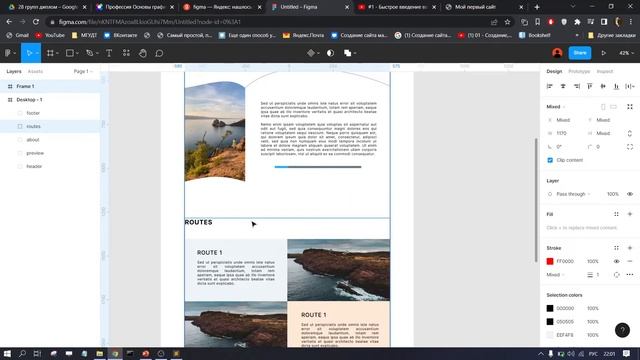Switch to the Assets tab
The width and height of the screenshot is (640, 360).
coord(35,71)
